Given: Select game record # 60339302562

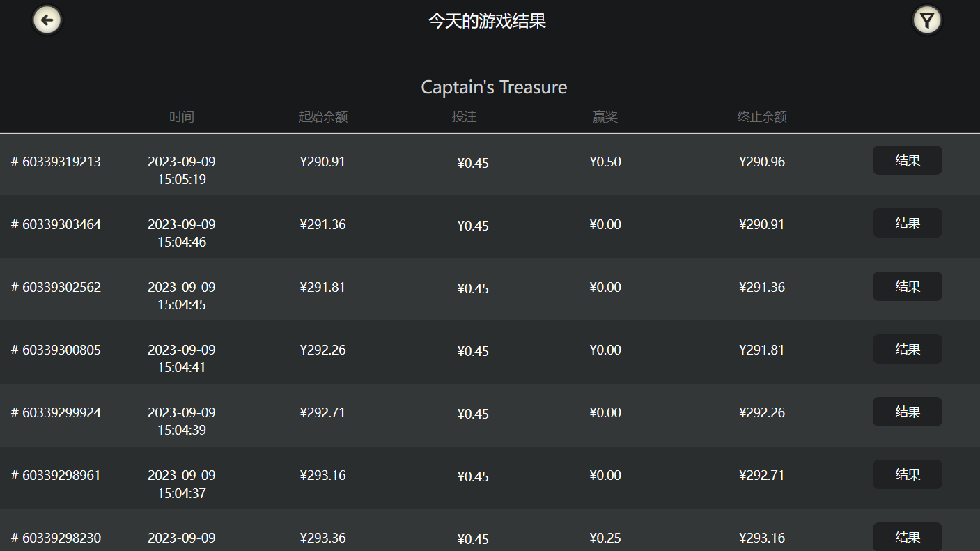Looking at the screenshot, I should pyautogui.click(x=56, y=288).
